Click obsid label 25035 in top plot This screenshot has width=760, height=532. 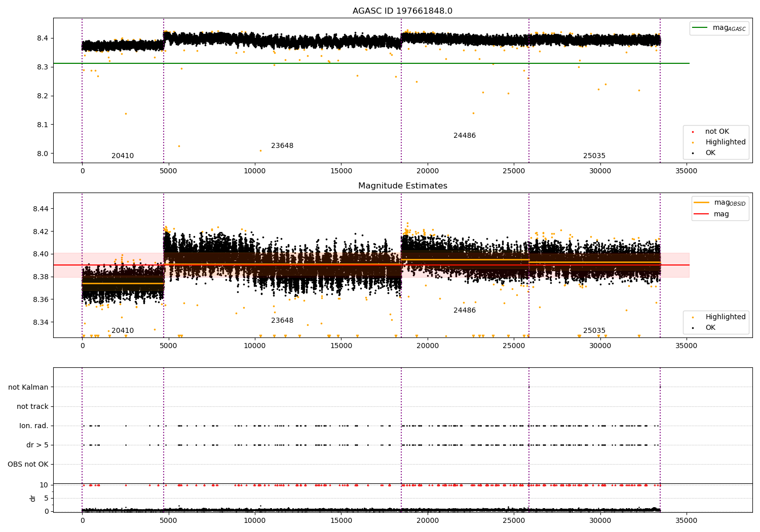point(594,156)
